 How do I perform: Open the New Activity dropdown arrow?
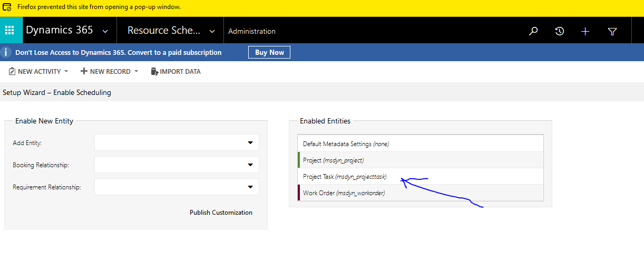pyautogui.click(x=66, y=72)
